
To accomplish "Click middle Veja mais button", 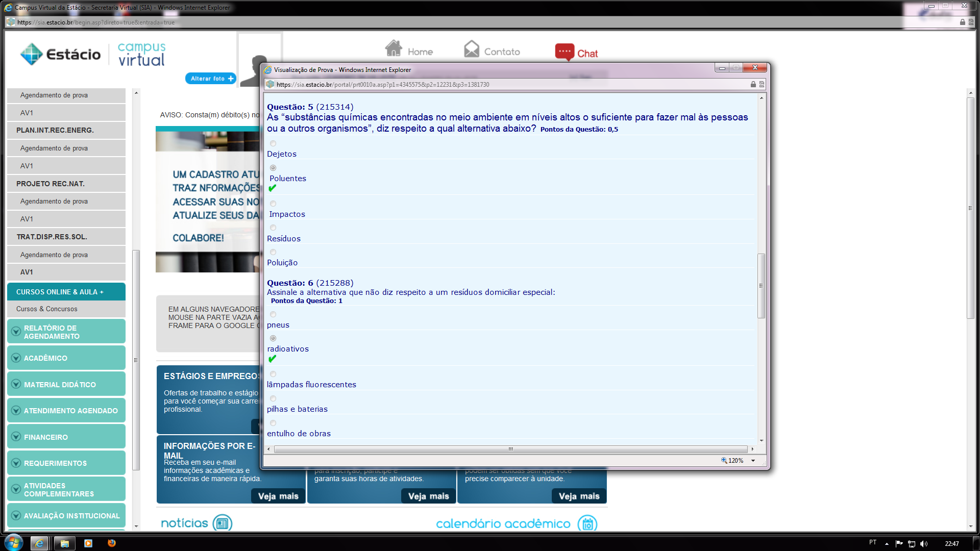I will coord(428,496).
